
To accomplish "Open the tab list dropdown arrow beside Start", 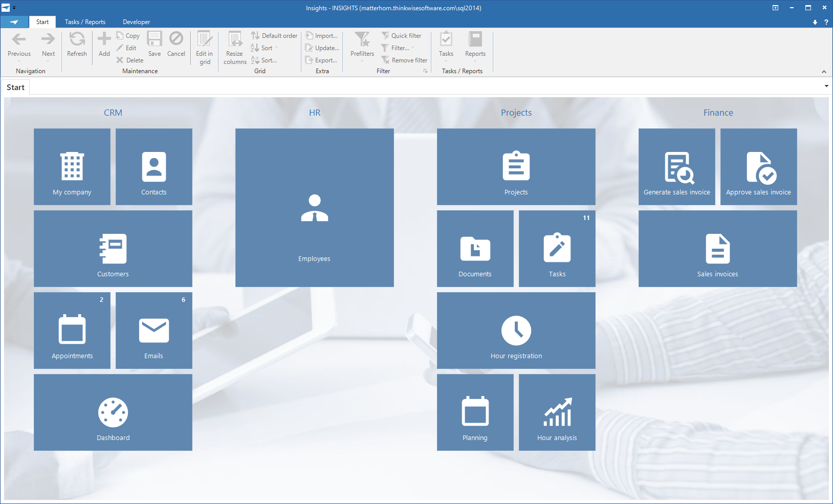I will [x=826, y=86].
